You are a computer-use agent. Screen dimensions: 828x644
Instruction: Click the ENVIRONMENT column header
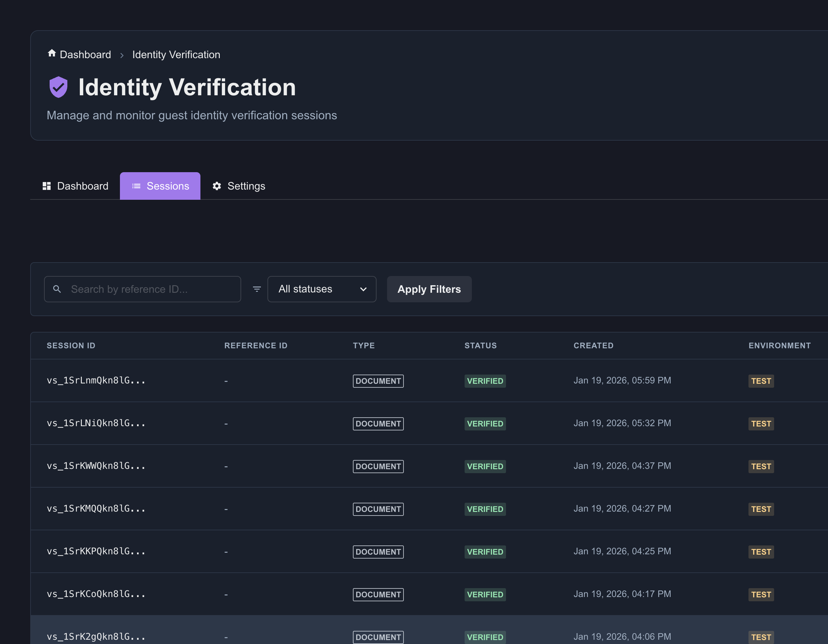(779, 346)
